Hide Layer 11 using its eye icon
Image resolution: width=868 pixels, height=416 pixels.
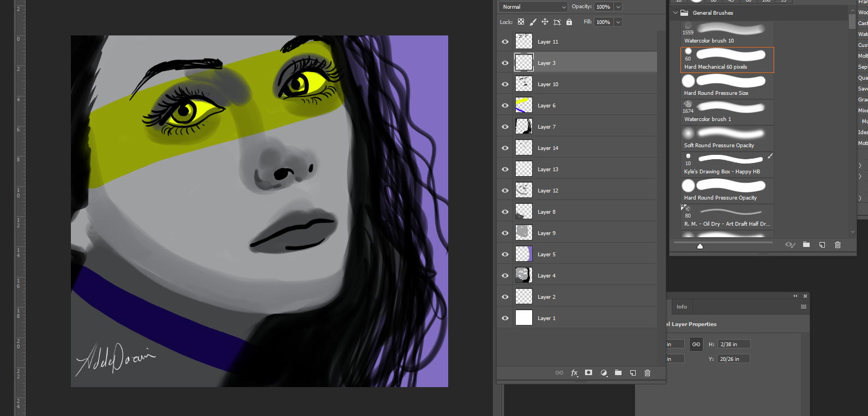tap(505, 42)
